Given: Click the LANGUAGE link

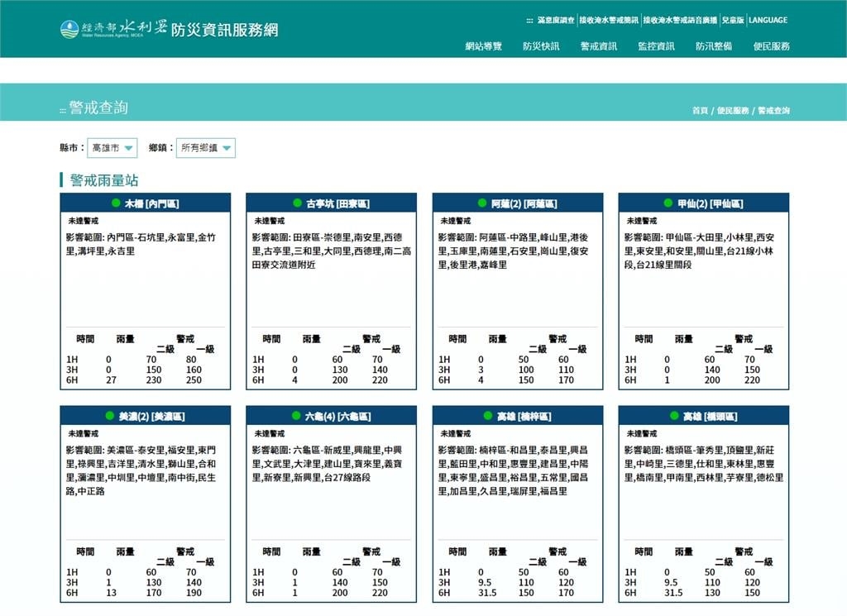Looking at the screenshot, I should tap(768, 21).
